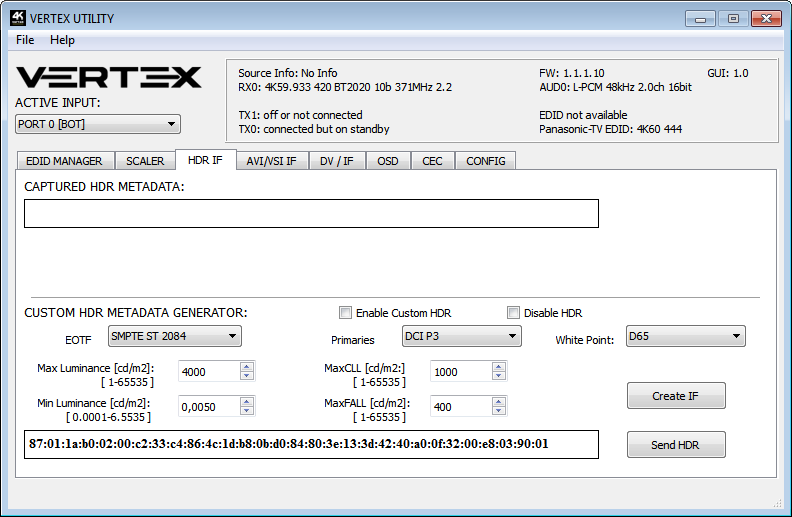Switch to the AVI/VSI IF tab
Screen dimensions: 792x517
[x=271, y=161]
